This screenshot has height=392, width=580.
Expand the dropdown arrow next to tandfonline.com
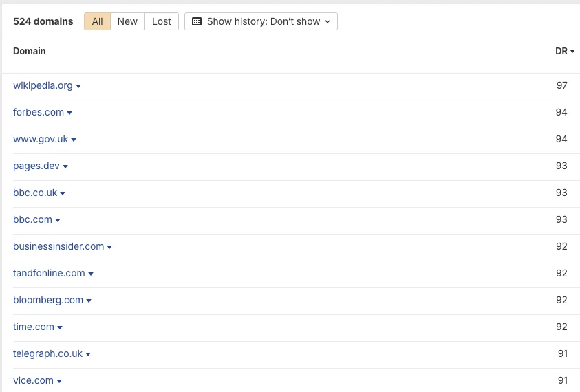91,274
